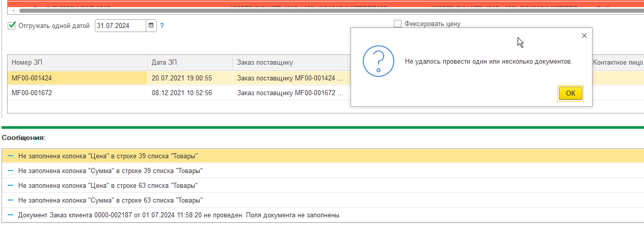Click dash icon of the unposted document message
Screen dimensions: 644x227
pyautogui.click(x=10, y=215)
